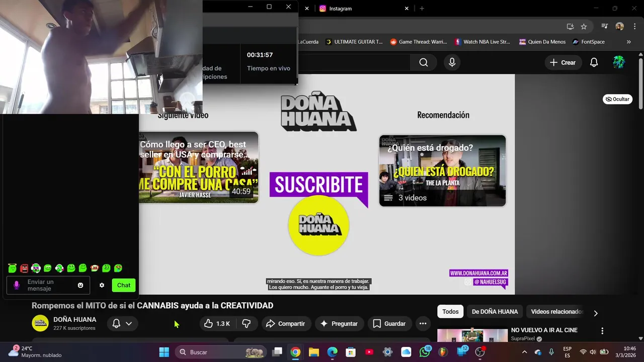Open the YouTube account avatar menu

(618, 62)
